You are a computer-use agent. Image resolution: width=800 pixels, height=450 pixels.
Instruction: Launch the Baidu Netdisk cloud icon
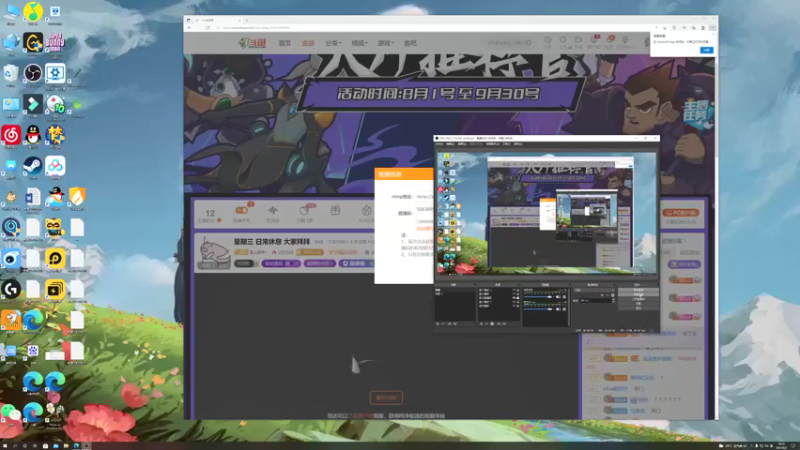(55, 166)
